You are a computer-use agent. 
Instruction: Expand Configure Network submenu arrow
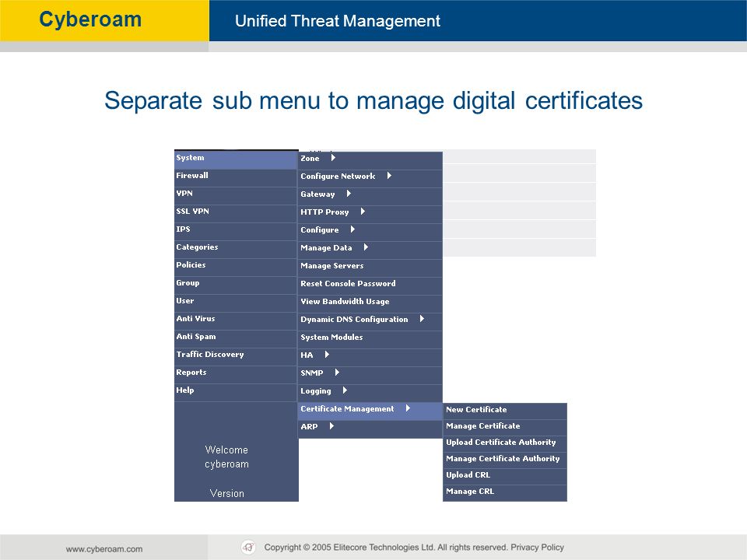point(389,176)
